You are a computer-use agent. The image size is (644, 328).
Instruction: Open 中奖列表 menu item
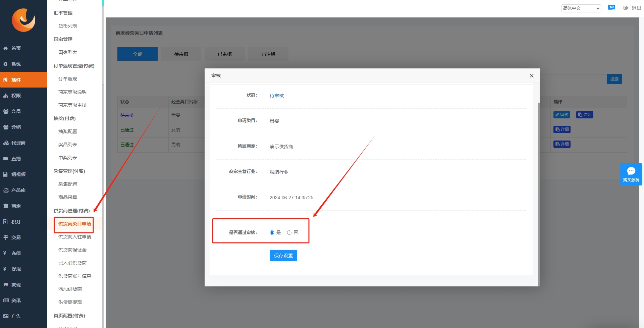[x=68, y=158]
